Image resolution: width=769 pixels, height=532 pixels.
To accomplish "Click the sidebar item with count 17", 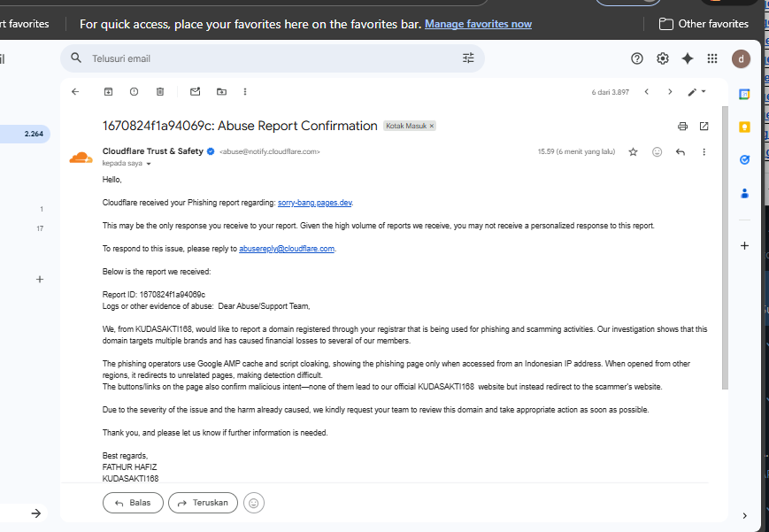I will (40, 228).
